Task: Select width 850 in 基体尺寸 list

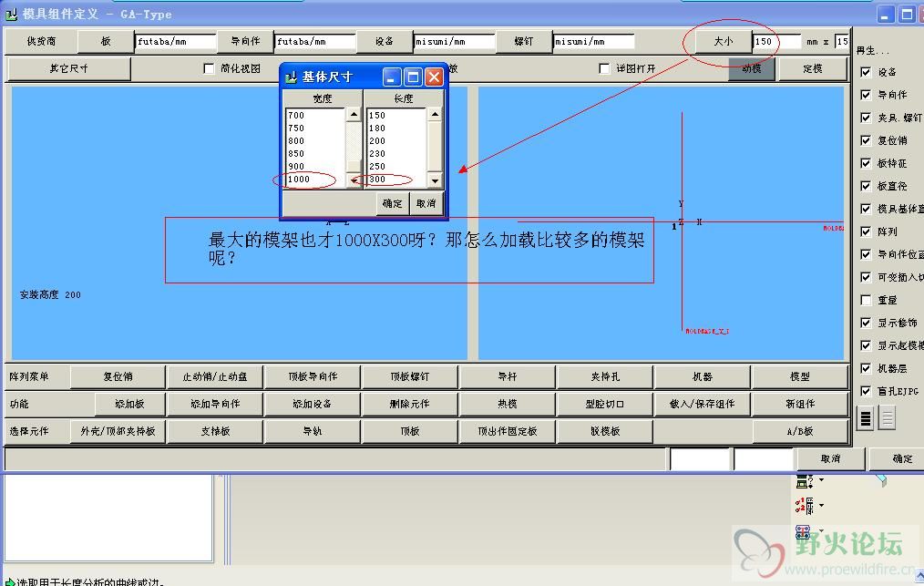Action: pos(314,153)
